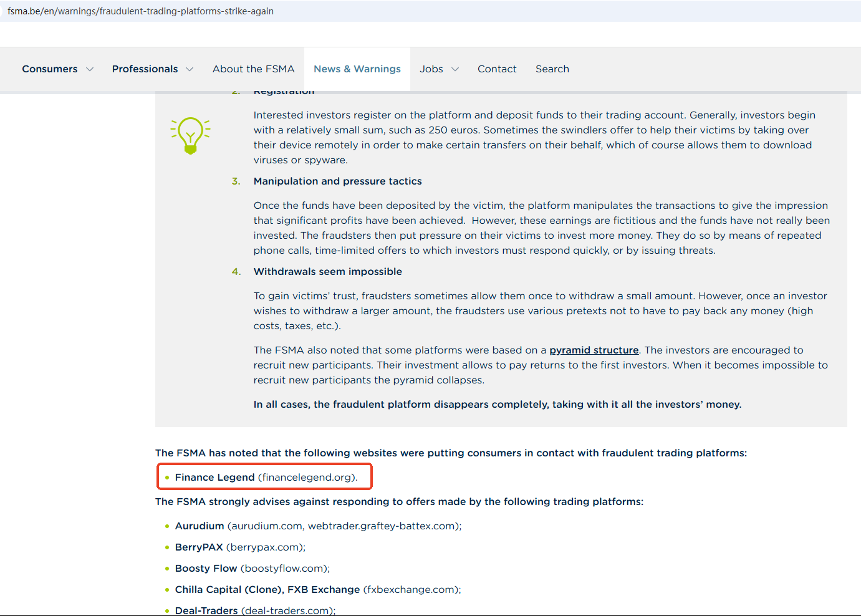Follow the pyramid structure link
Screen dimensions: 861x616
click(x=594, y=350)
